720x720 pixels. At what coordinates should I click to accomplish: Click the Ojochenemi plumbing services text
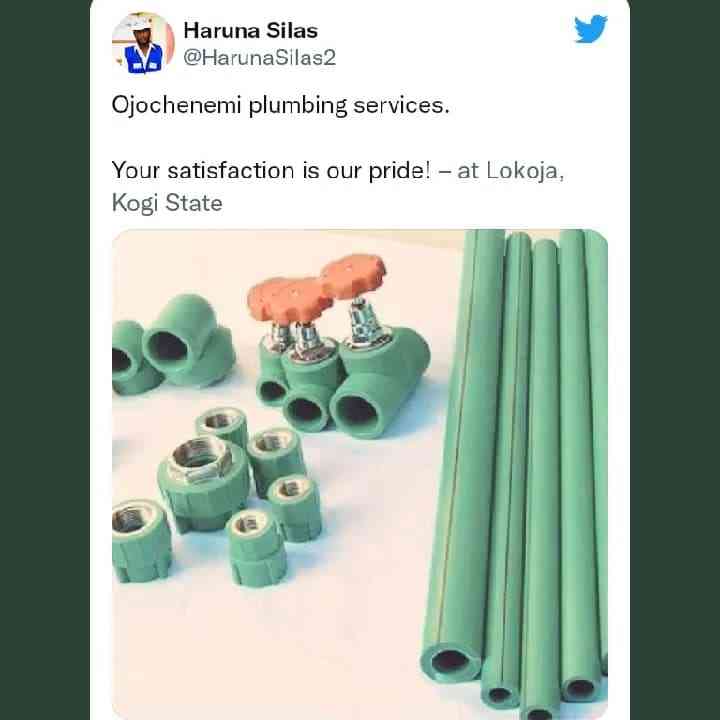(x=280, y=106)
